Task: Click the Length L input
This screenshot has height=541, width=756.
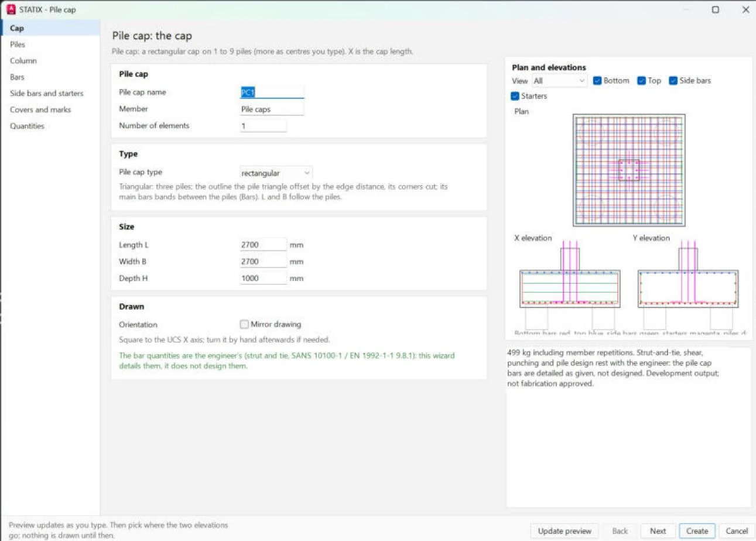Action: coord(263,245)
